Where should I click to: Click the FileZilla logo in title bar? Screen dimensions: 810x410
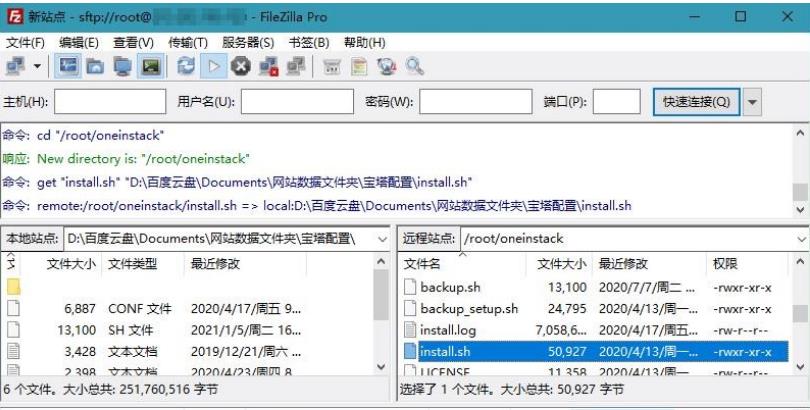(x=15, y=17)
